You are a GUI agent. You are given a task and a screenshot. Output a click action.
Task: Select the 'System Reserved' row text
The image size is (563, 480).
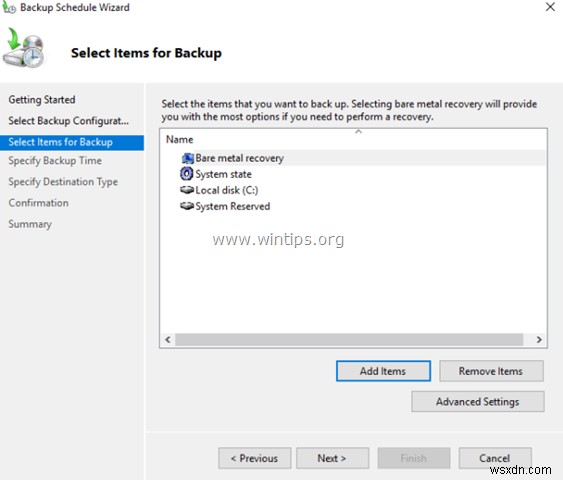(x=233, y=206)
